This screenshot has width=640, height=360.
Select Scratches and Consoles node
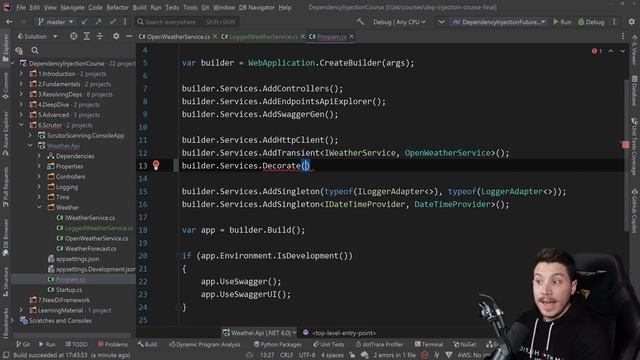coord(56,321)
